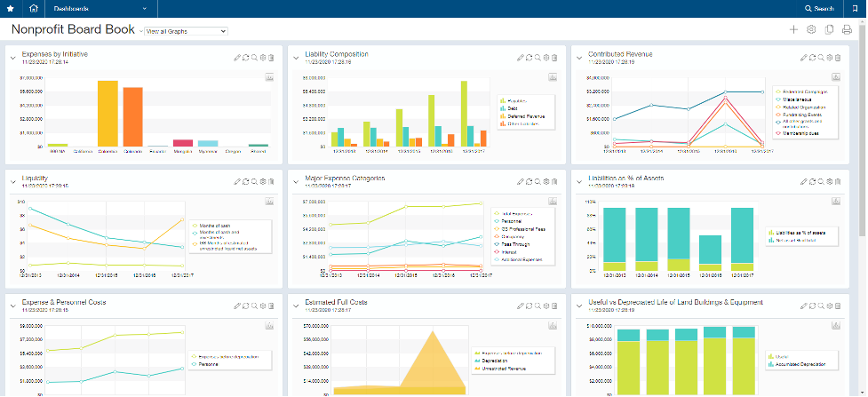This screenshot has width=868, height=397.
Task: Refresh the Liquidity graph
Action: pyautogui.click(x=246, y=181)
